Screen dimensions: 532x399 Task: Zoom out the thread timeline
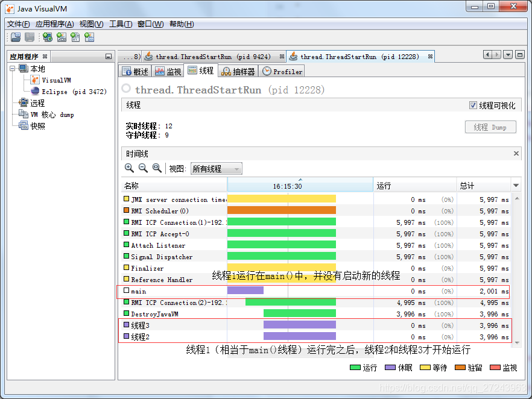click(143, 168)
